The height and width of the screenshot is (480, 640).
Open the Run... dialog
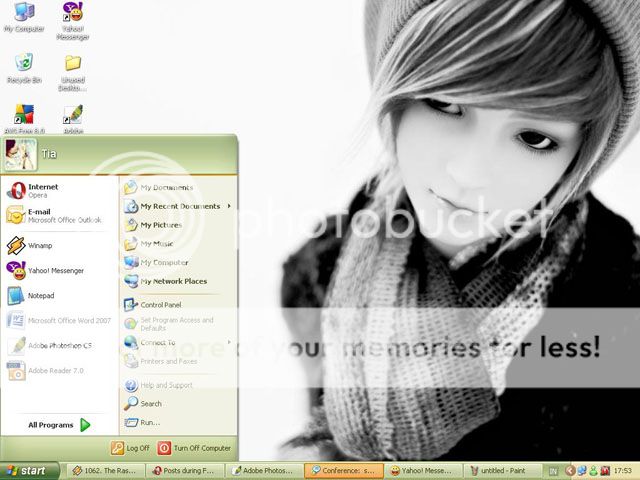(178, 422)
